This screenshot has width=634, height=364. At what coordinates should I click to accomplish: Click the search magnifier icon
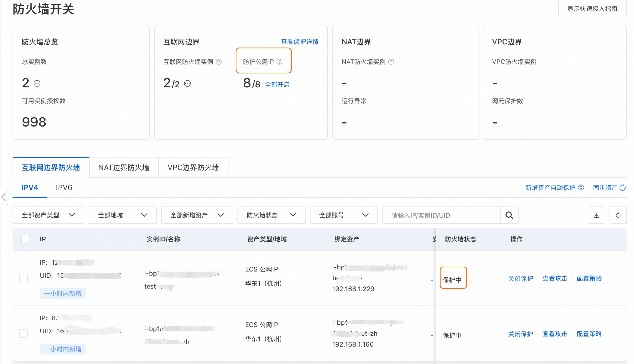coord(509,215)
